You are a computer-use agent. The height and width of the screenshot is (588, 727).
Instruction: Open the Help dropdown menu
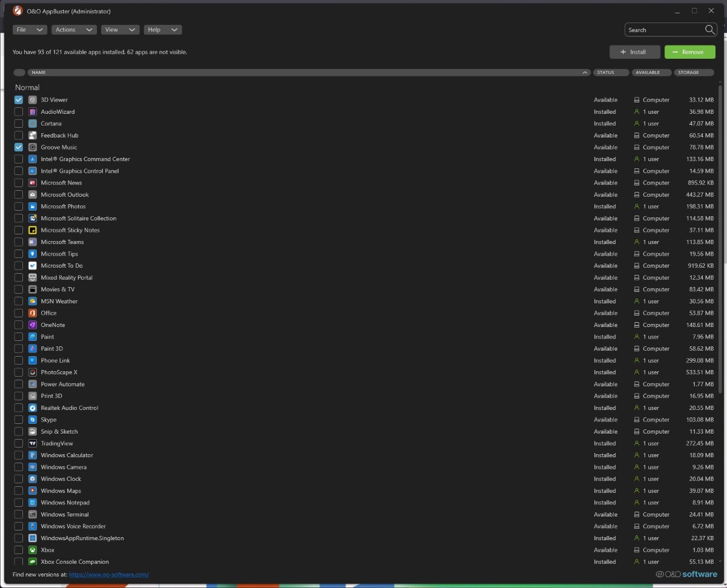pos(163,30)
